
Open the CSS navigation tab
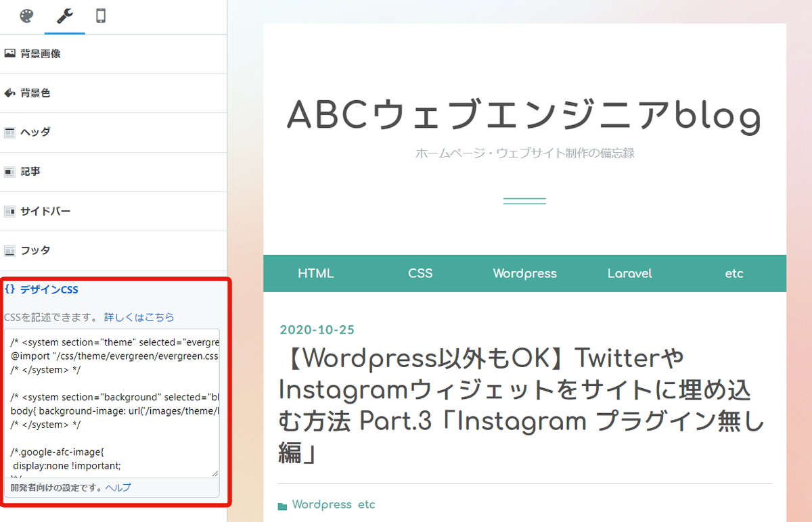click(420, 273)
